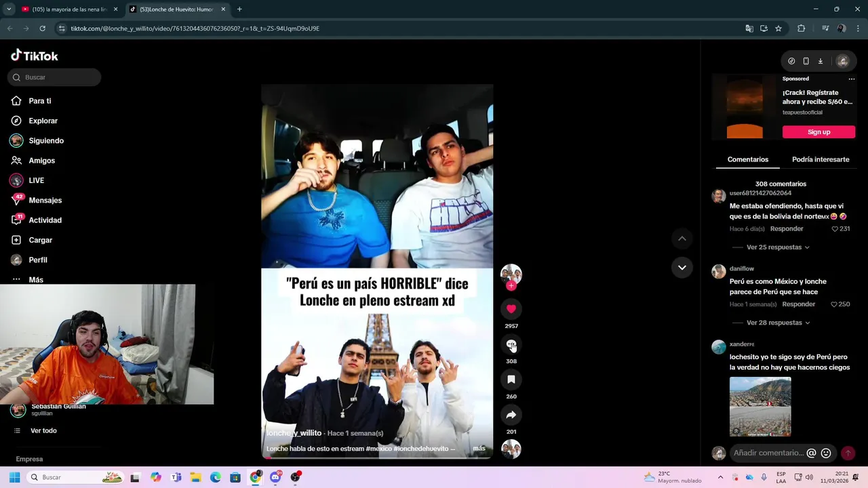Open the Chrome tab search dropdown
The width and height of the screenshot is (868, 488).
click(x=9, y=9)
